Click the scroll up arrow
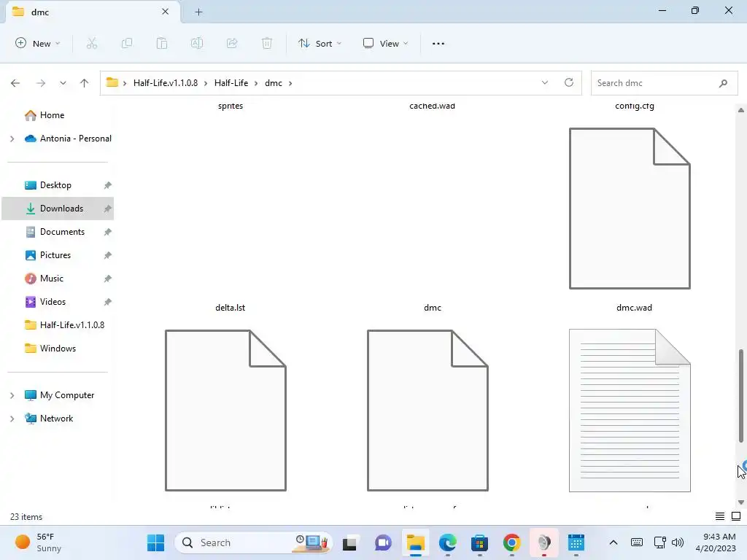 (741, 110)
